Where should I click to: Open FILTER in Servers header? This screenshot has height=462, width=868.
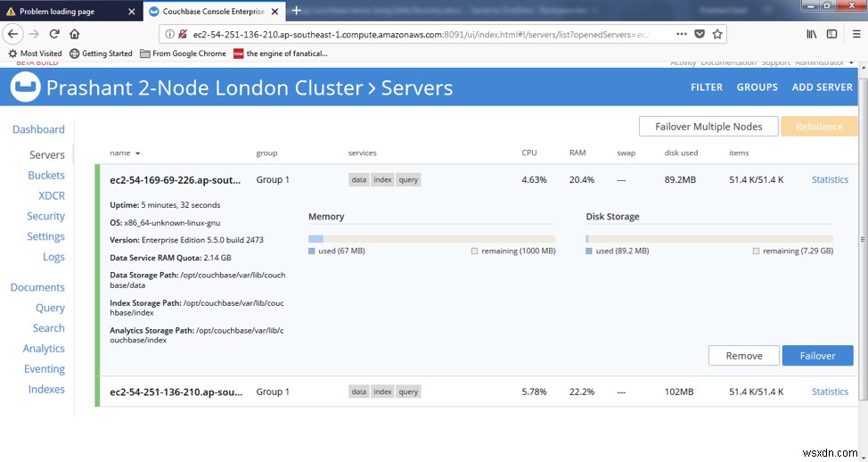pos(707,87)
